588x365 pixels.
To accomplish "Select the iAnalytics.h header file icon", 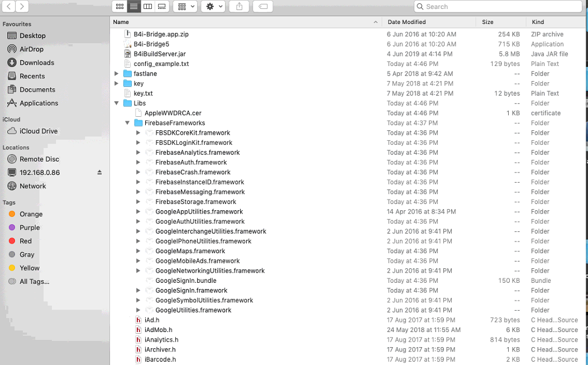I will [138, 339].
